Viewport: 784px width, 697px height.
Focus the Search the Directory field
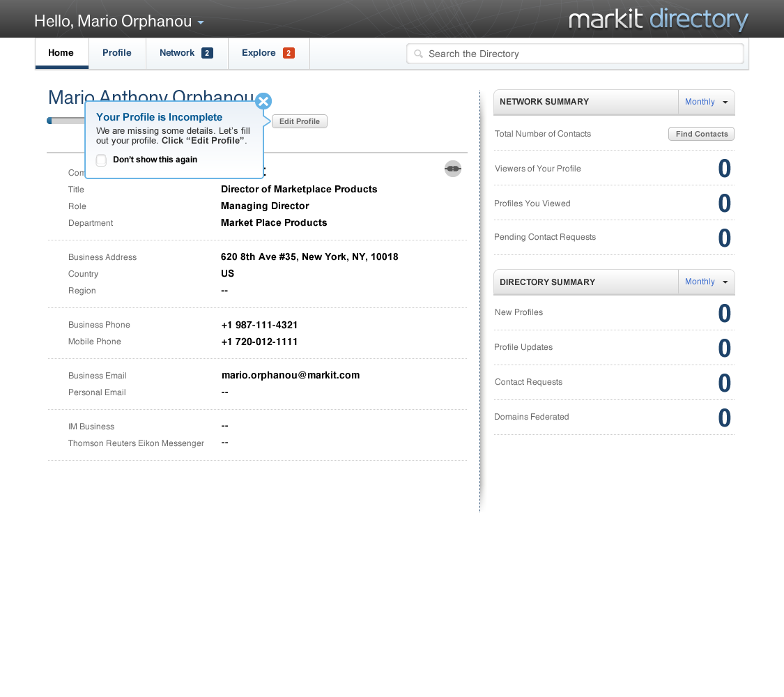(575, 54)
